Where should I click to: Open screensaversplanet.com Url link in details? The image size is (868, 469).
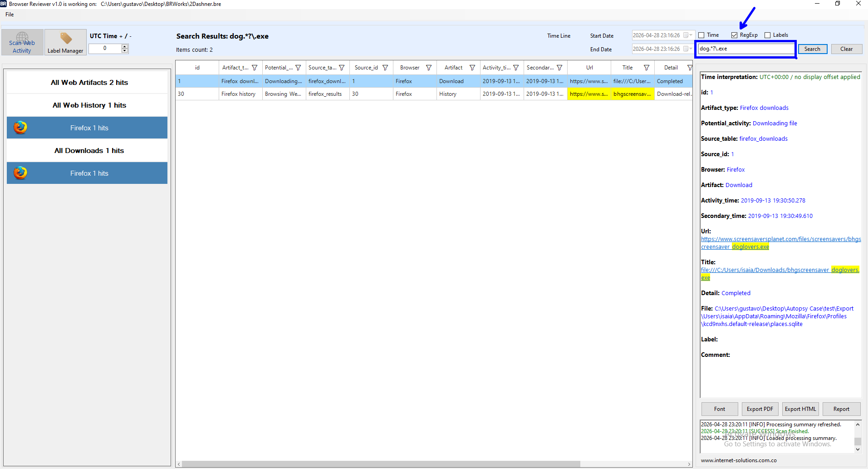pos(780,243)
